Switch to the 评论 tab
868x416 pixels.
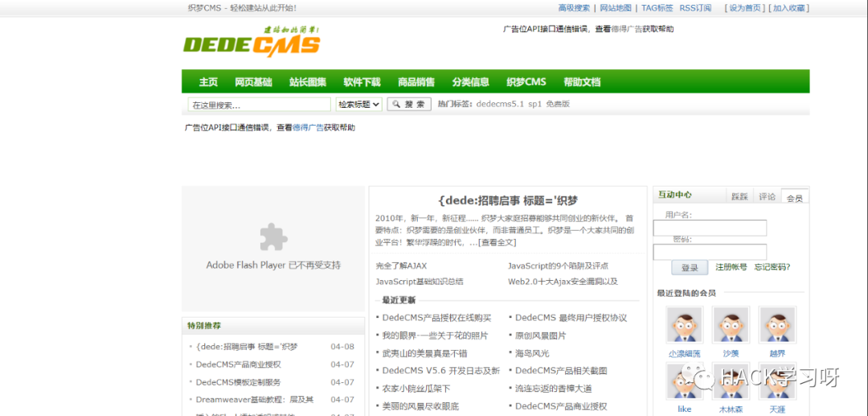[768, 196]
